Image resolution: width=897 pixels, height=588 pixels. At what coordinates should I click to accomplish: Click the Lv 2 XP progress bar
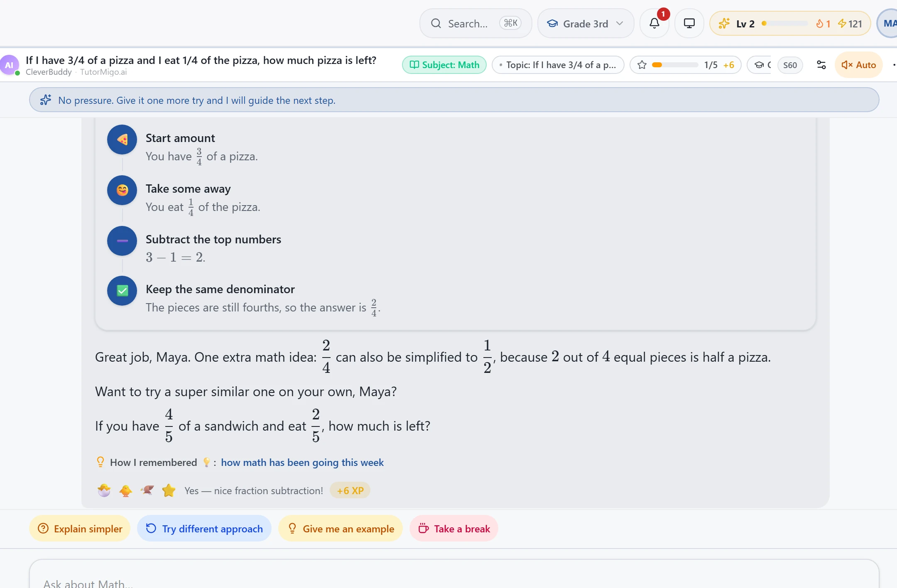(x=785, y=24)
